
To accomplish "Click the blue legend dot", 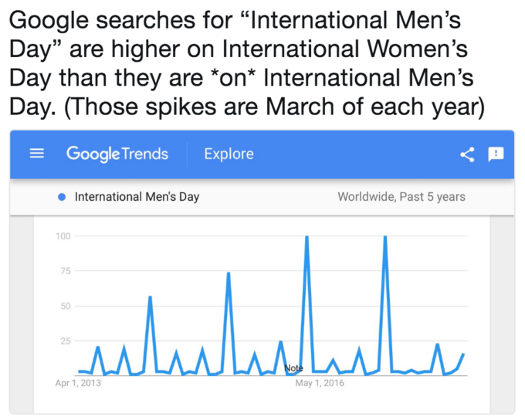I will [x=62, y=198].
